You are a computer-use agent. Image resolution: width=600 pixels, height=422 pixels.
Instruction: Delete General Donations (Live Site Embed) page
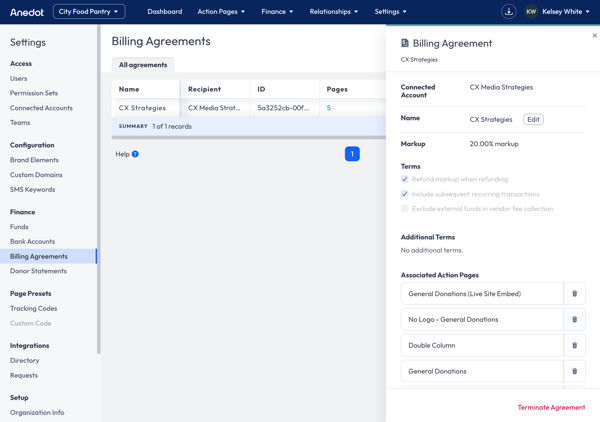[x=574, y=293]
